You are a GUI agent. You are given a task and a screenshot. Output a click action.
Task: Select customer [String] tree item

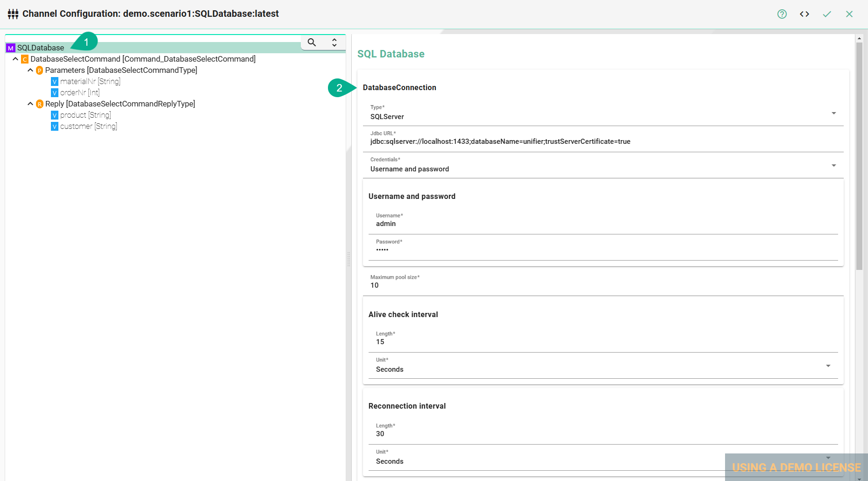[88, 126]
